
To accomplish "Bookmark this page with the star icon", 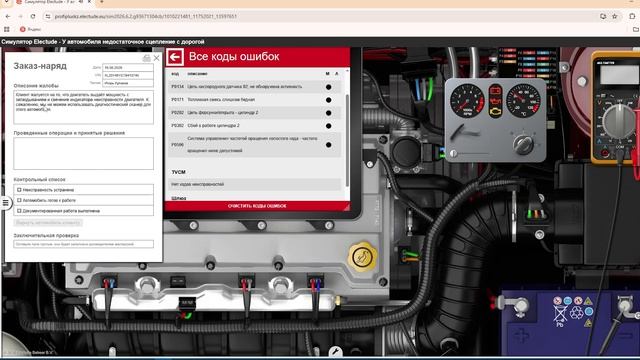I will [x=615, y=16].
